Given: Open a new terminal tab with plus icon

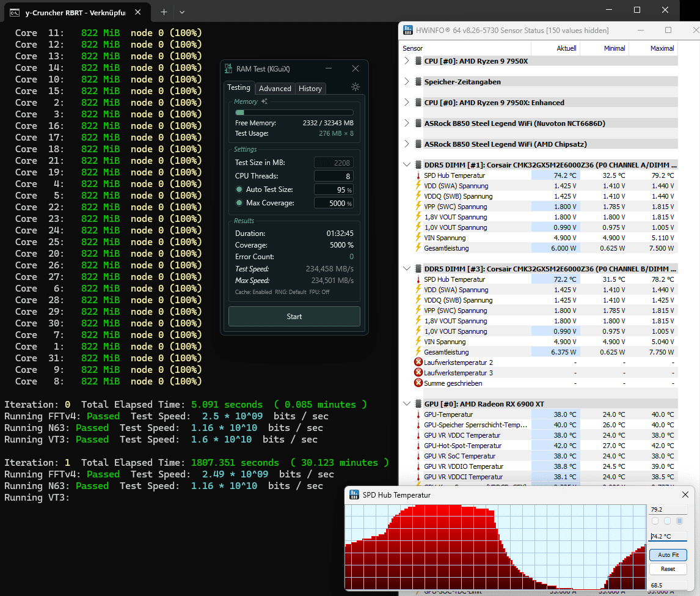Looking at the screenshot, I should pyautogui.click(x=164, y=12).
